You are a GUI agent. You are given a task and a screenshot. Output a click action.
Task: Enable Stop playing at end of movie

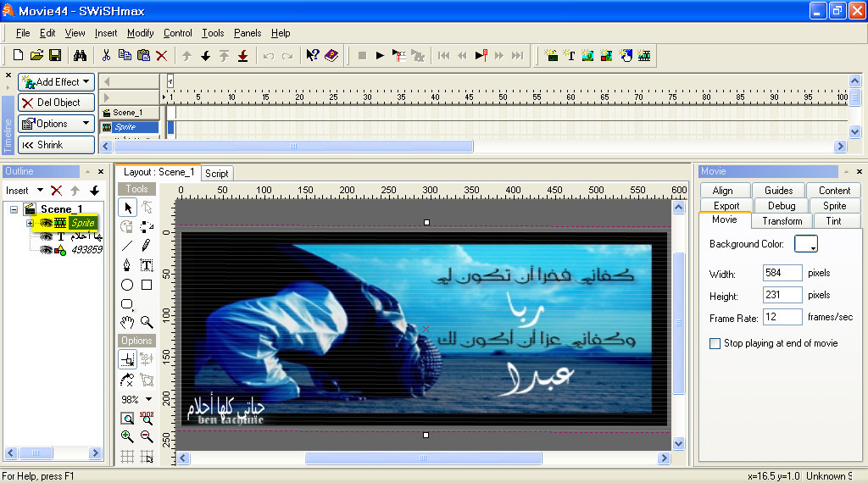715,343
